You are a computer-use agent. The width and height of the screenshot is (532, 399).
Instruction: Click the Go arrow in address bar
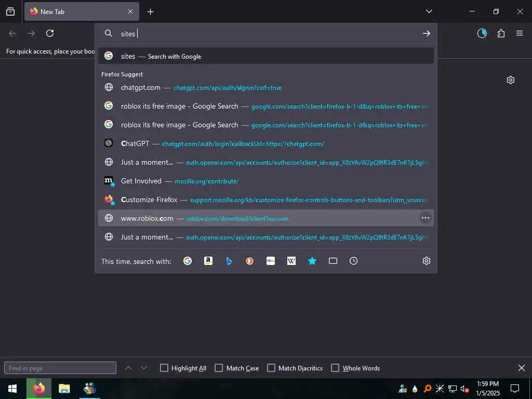(427, 33)
